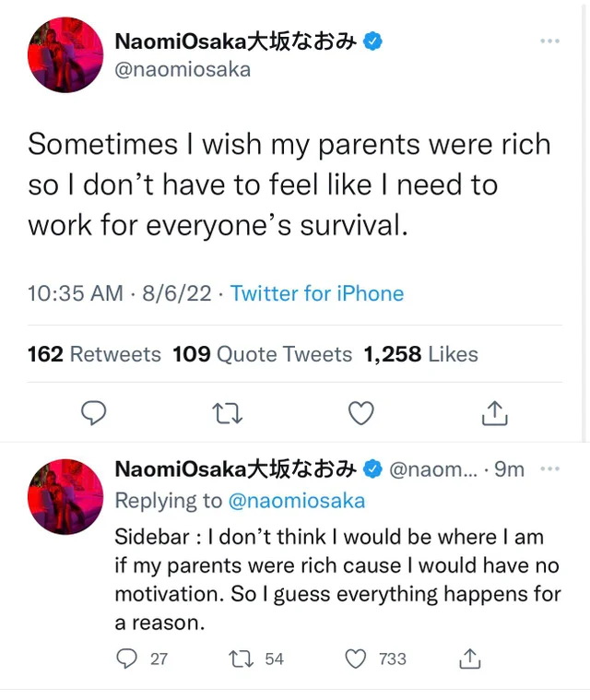Click the verified badge beside the main tweet name
The image size is (590, 700).
coord(373,41)
